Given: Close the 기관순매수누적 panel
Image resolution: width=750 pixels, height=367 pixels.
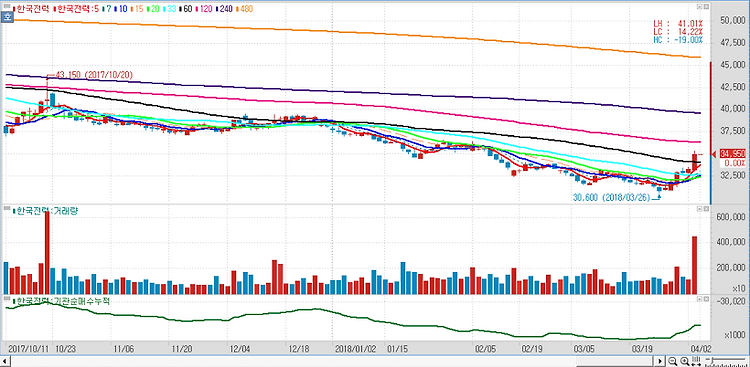Looking at the screenshot, I should [x=706, y=299].
